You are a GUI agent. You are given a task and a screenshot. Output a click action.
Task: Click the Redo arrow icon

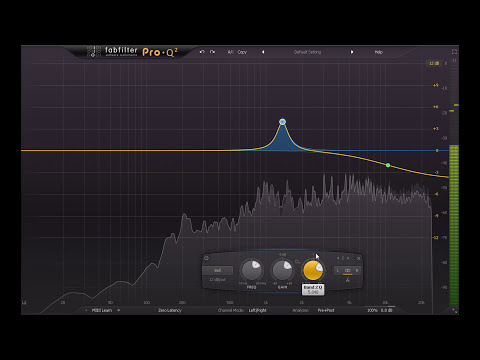pos(212,52)
